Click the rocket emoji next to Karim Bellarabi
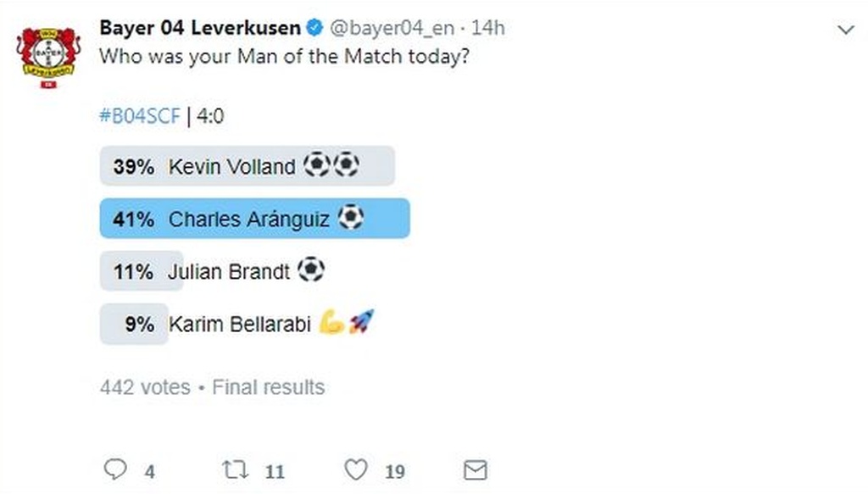This screenshot has height=494, width=868. point(361,322)
